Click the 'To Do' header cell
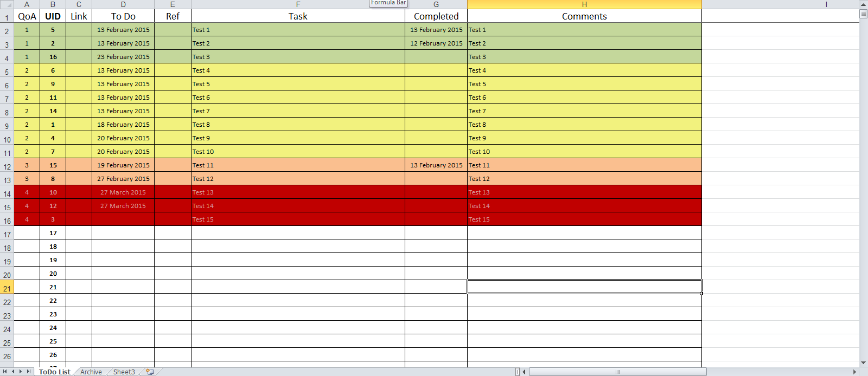Screen dimensions: 868x376 (123, 16)
